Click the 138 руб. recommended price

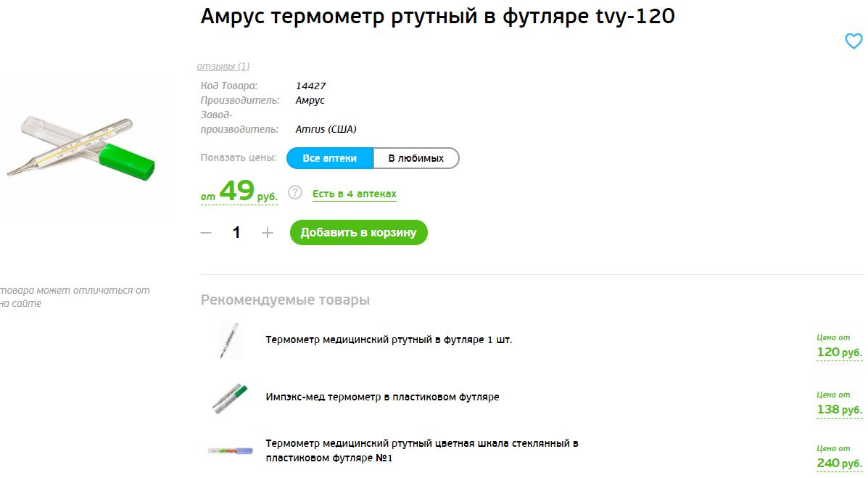tap(839, 410)
